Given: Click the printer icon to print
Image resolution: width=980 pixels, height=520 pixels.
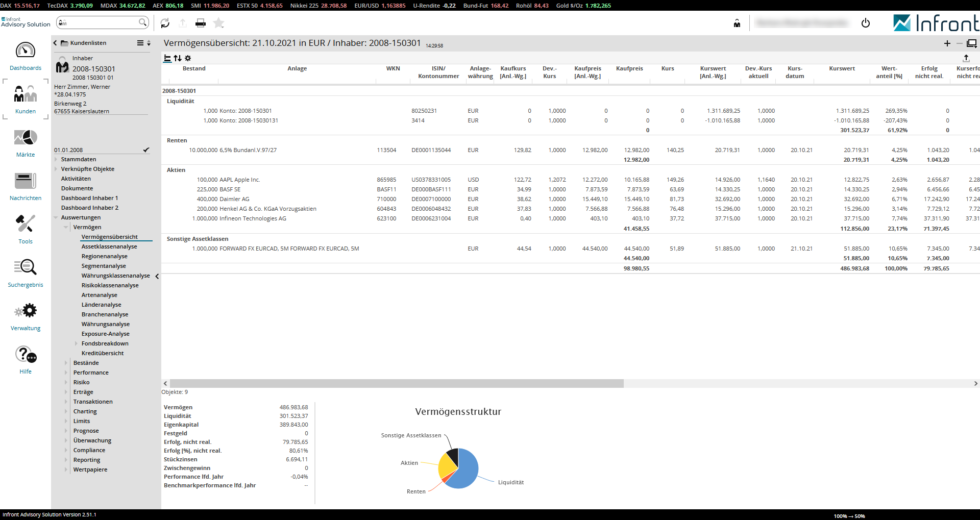Looking at the screenshot, I should coord(201,23).
